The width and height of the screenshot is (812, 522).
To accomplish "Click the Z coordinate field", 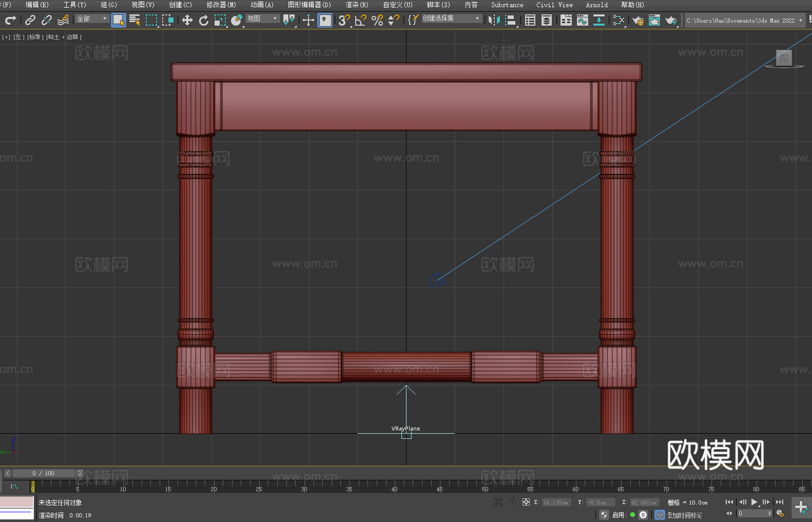I will (x=644, y=502).
